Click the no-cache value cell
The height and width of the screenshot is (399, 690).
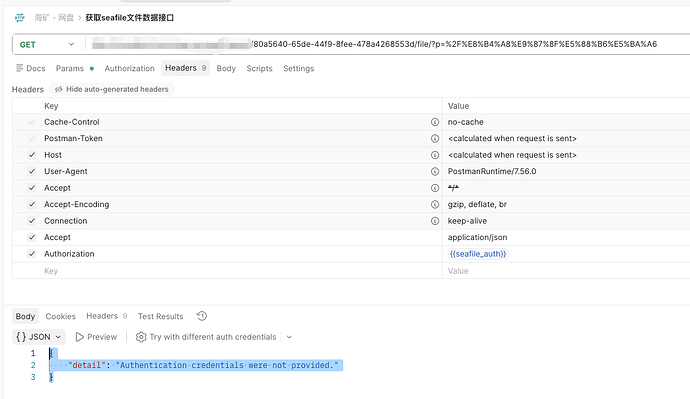coord(566,122)
